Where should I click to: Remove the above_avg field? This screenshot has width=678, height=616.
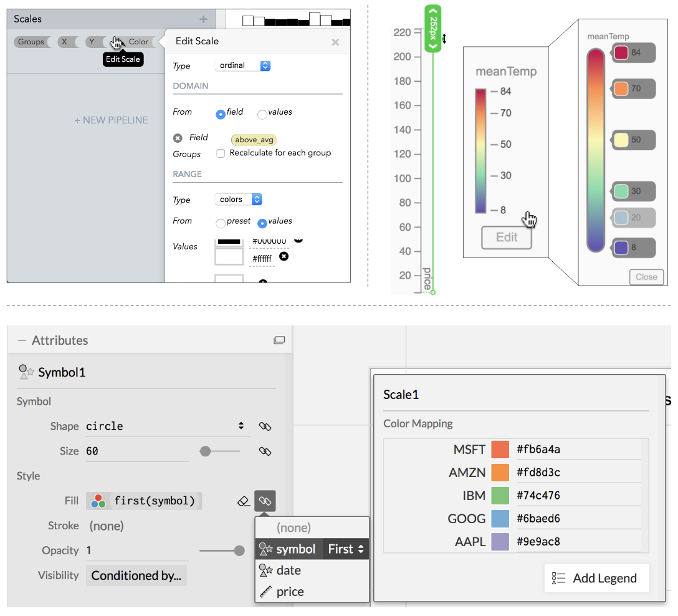point(178,138)
